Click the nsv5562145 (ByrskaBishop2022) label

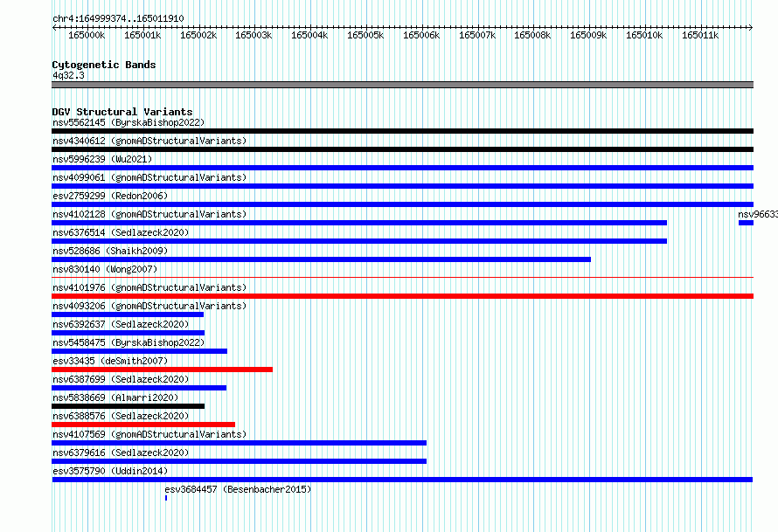(129, 122)
